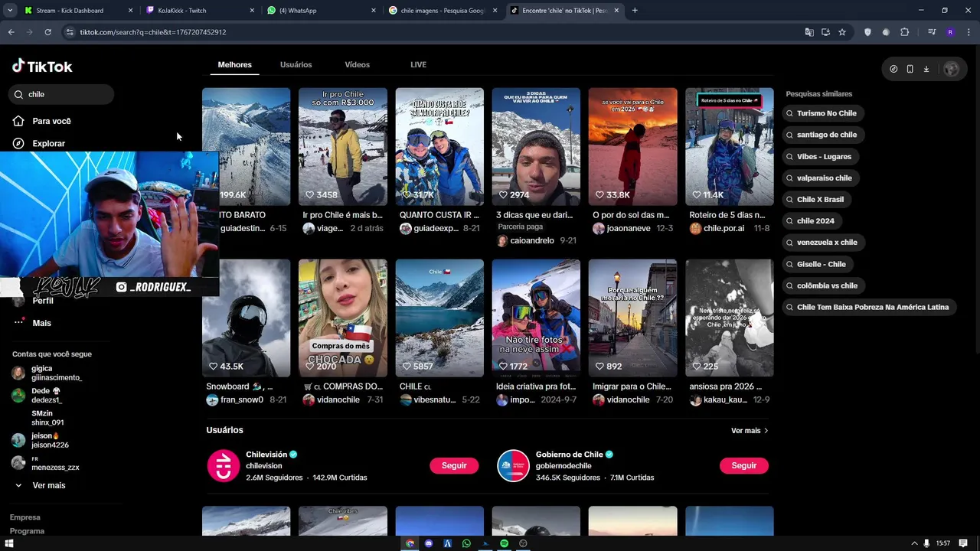
Task: Open Chrome profile R avatar
Action: (x=950, y=32)
